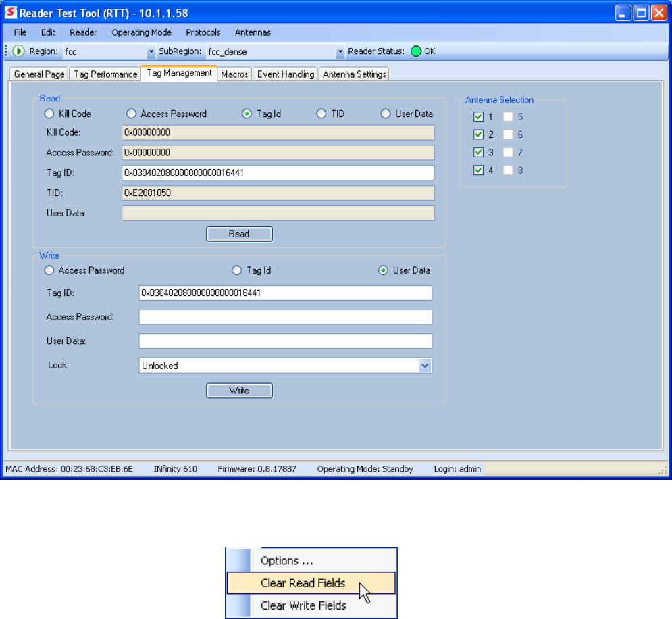The image size is (672, 619).
Task: Expand the Region dropdown
Action: pyautogui.click(x=151, y=52)
